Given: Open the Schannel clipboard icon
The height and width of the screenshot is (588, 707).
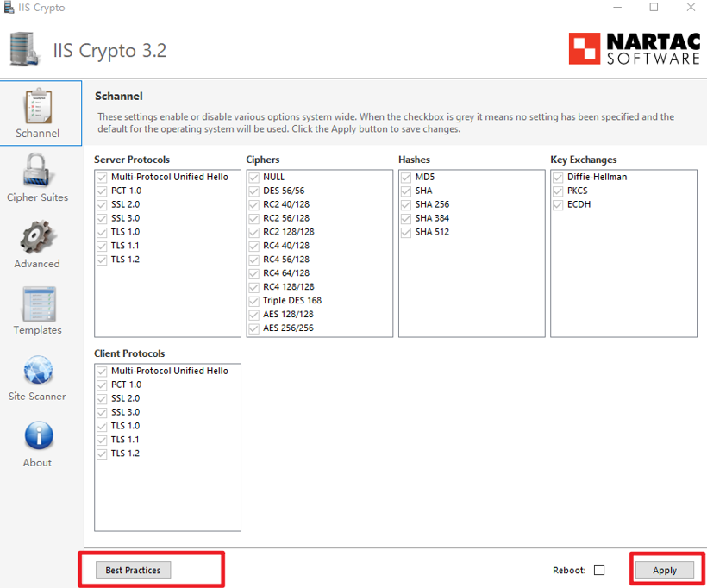Looking at the screenshot, I should coord(39,106).
